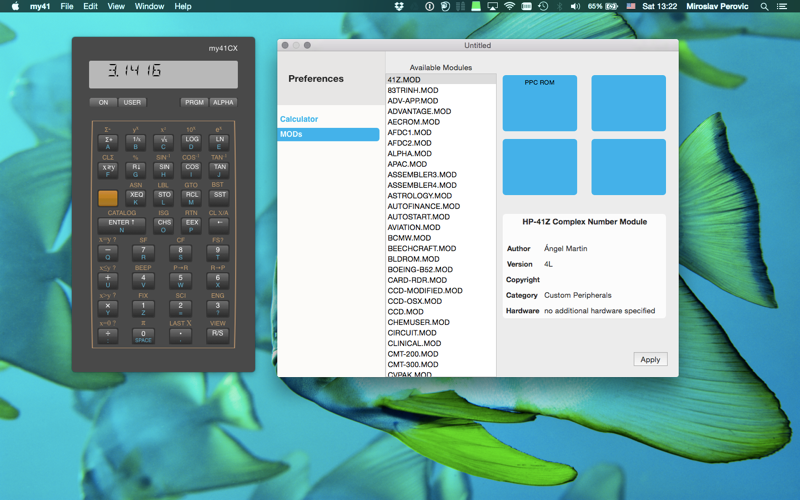Open the my41 application menu
Screen dimensions: 800x500
coord(40,6)
